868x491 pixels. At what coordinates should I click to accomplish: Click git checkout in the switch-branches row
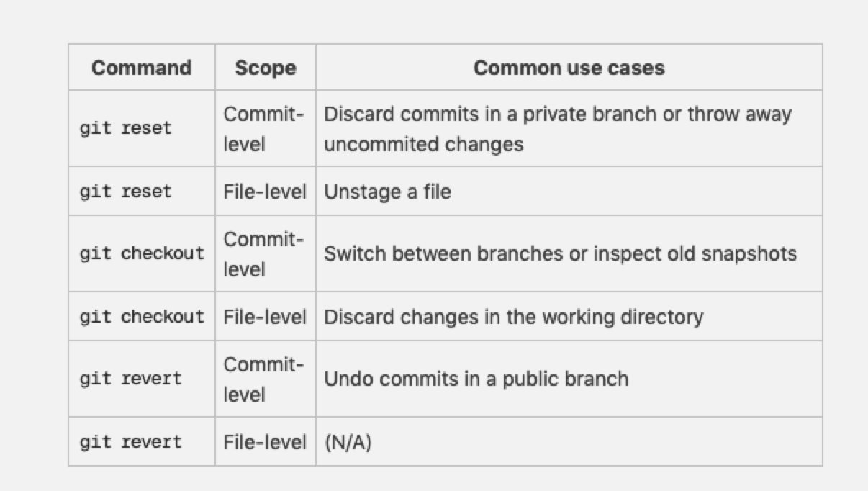(x=142, y=254)
